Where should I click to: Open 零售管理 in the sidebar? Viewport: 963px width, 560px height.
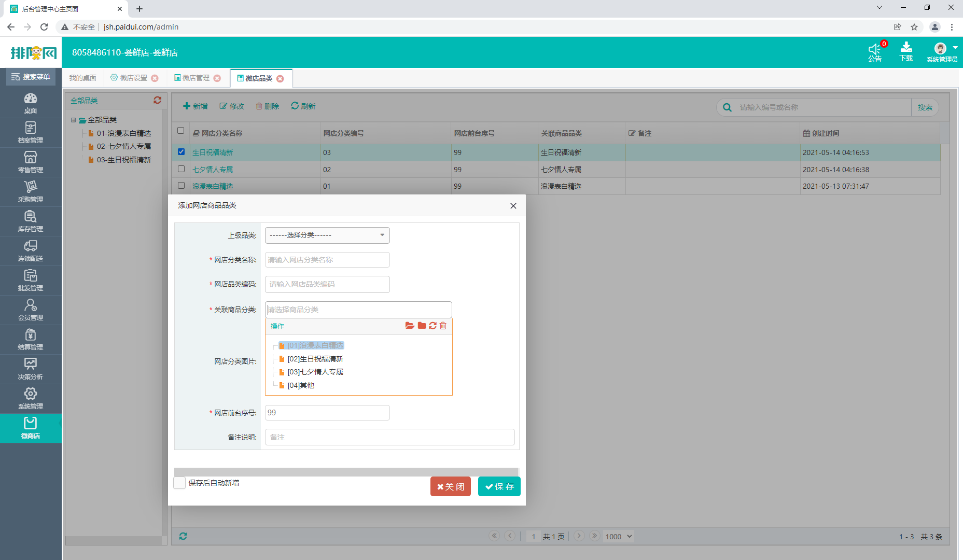tap(31, 162)
